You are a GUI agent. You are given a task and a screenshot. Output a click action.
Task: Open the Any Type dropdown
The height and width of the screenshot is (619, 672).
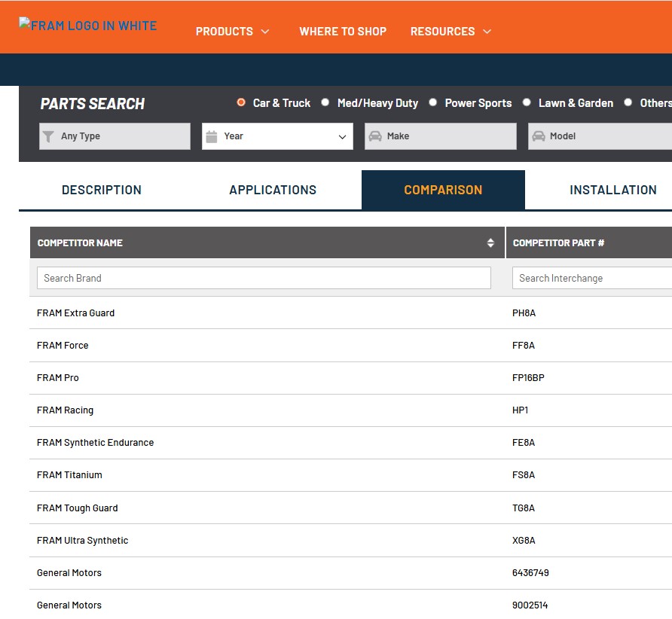tap(115, 136)
